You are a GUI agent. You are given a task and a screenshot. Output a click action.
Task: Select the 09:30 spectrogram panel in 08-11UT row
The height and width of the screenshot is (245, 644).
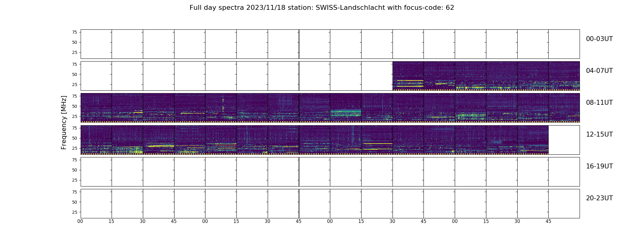coord(283,108)
